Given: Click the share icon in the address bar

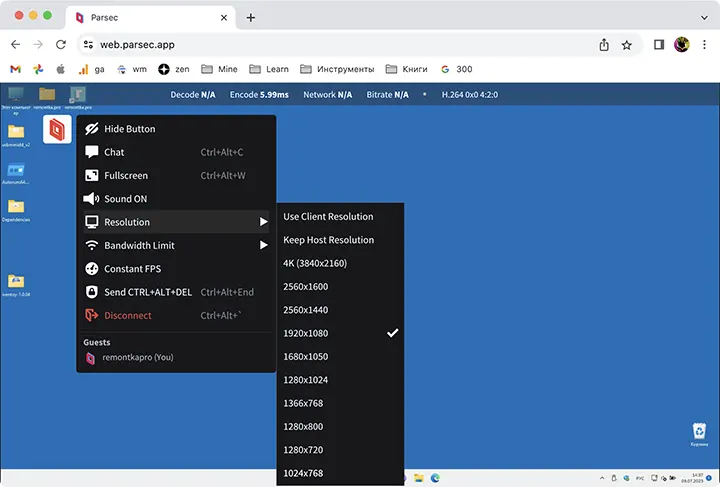Looking at the screenshot, I should [x=604, y=45].
